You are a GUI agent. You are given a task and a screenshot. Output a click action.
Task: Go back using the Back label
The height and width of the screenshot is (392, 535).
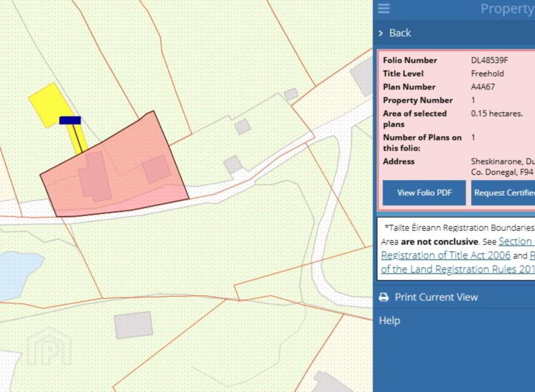click(400, 33)
